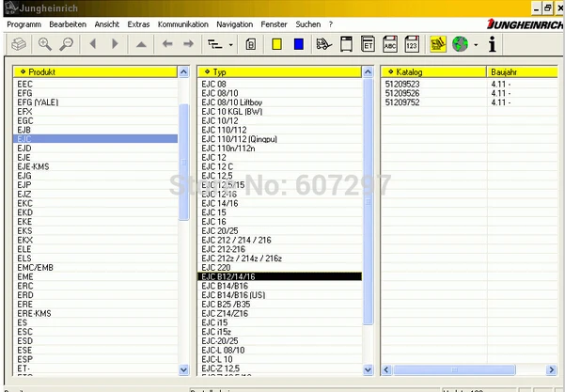Click the yellow square toolbar button

(x=276, y=44)
